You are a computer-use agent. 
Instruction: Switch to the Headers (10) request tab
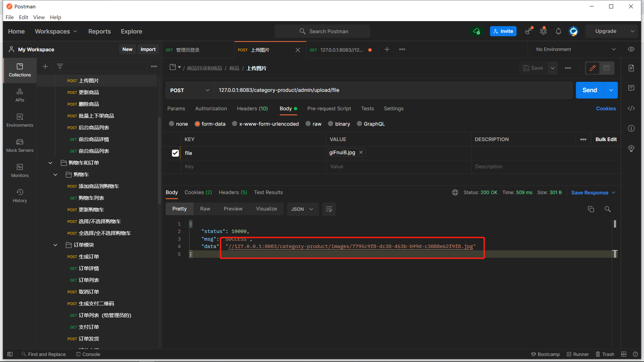252,109
